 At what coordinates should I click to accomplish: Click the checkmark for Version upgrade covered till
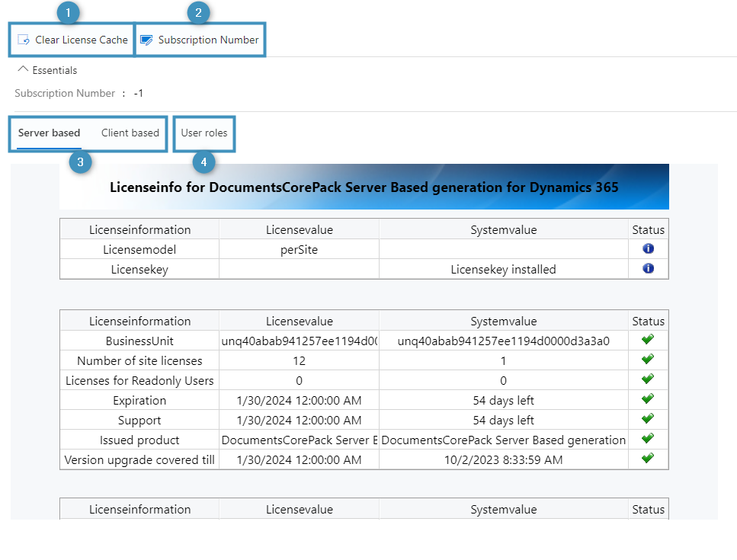point(648,458)
